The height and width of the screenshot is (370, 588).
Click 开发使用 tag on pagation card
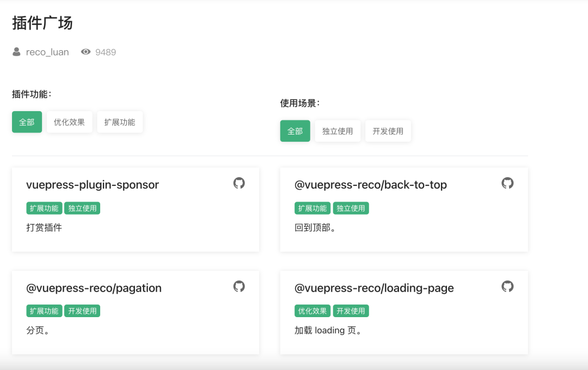click(82, 311)
